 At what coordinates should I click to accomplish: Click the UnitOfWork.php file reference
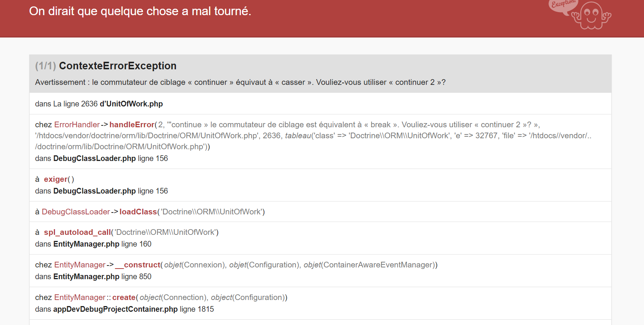tap(131, 104)
